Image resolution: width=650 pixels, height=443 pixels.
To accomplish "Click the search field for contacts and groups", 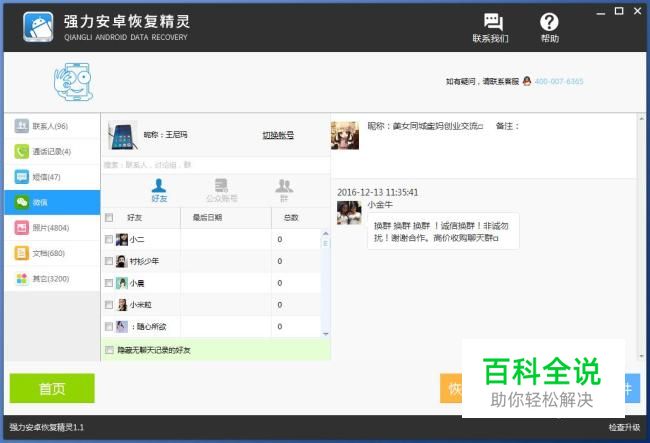I will coord(216,165).
